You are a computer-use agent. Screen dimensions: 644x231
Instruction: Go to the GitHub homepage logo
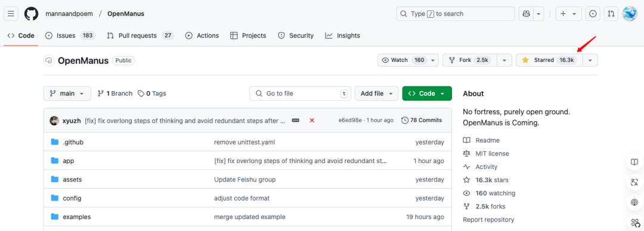(31, 14)
